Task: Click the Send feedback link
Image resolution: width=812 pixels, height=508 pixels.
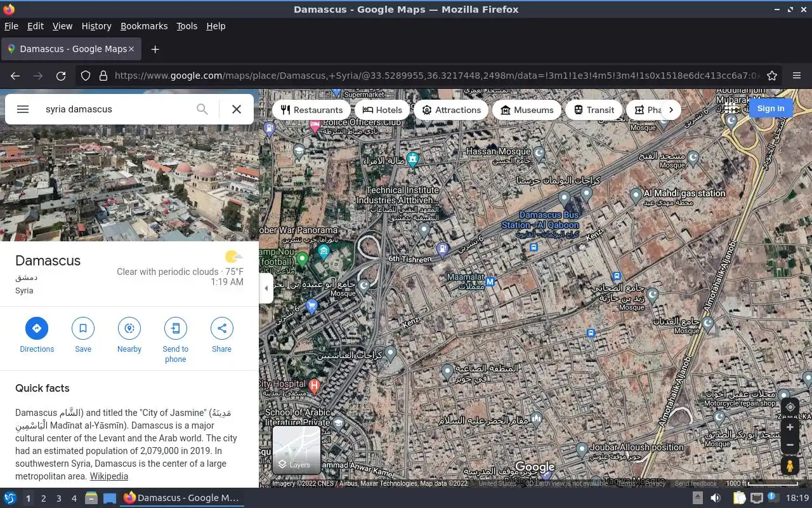Action: (x=696, y=484)
